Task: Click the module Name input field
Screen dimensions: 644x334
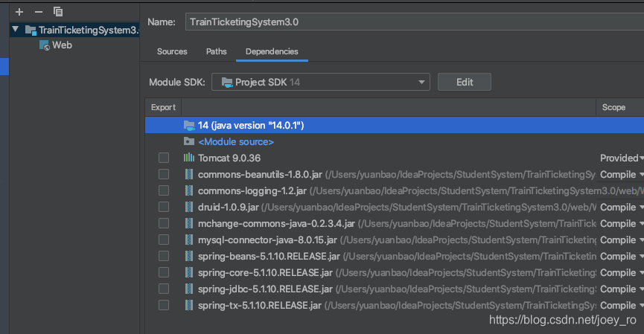Action: pos(415,22)
